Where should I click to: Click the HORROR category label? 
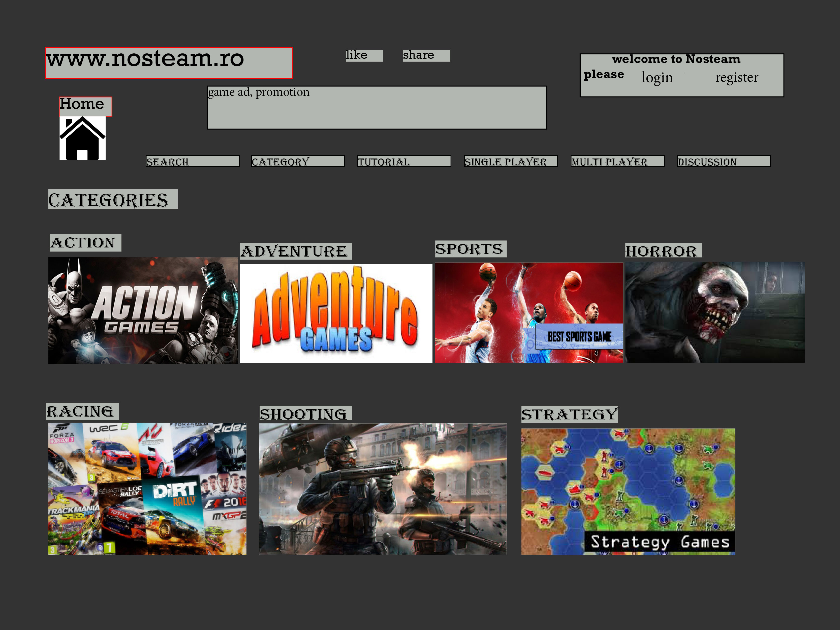(663, 251)
